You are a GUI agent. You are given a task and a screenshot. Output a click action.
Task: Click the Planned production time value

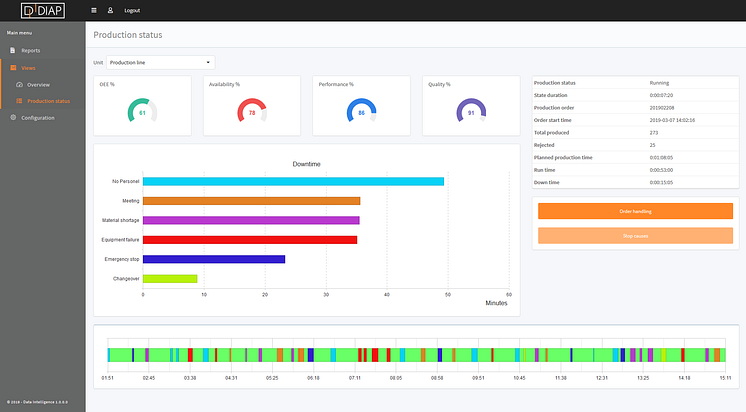pyautogui.click(x=661, y=157)
